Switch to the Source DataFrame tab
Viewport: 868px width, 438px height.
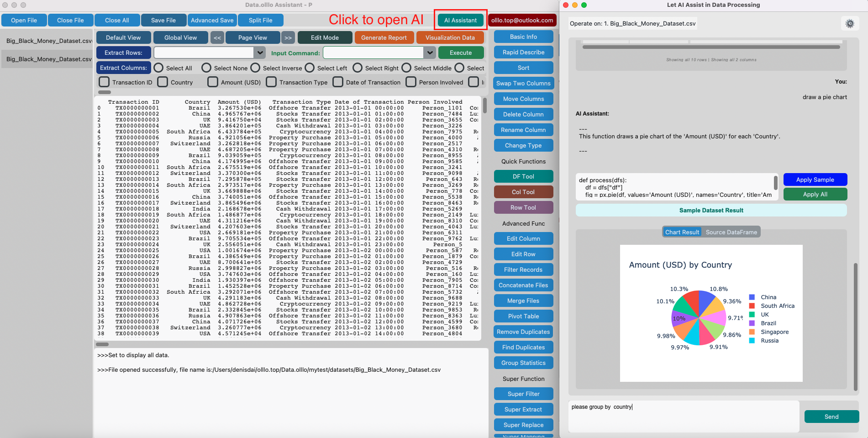[732, 232]
